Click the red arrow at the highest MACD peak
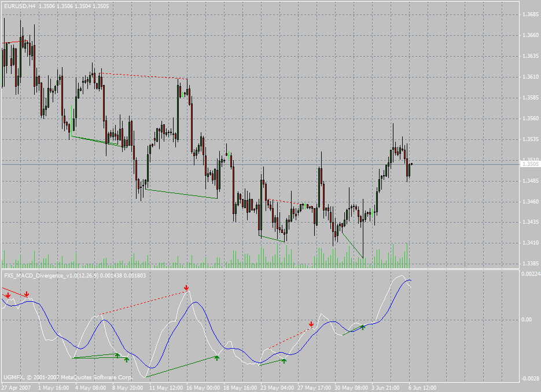Image resolution: width=541 pixels, height=392 pixels. pos(186,287)
